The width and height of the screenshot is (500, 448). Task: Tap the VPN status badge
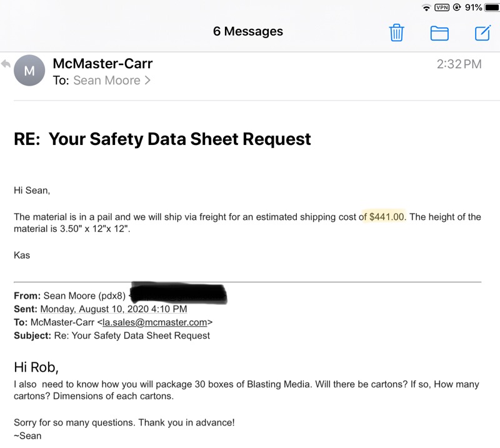point(442,7)
